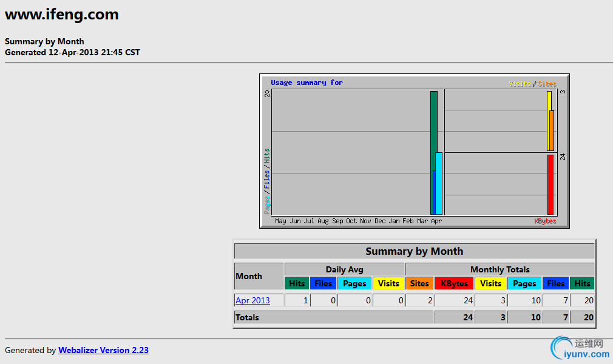Click the Apr 2013 Sites value 2
The image size is (613, 364).
pos(430,300)
